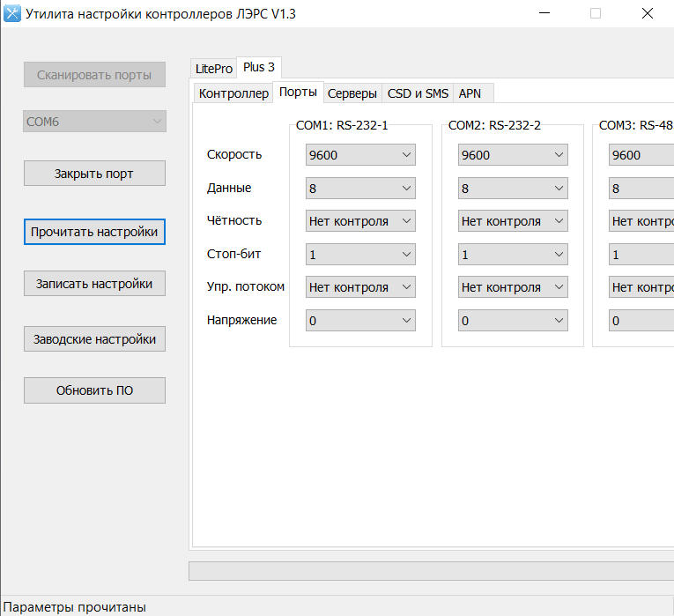Click the Данные row label
The image size is (674, 616).
(229, 188)
